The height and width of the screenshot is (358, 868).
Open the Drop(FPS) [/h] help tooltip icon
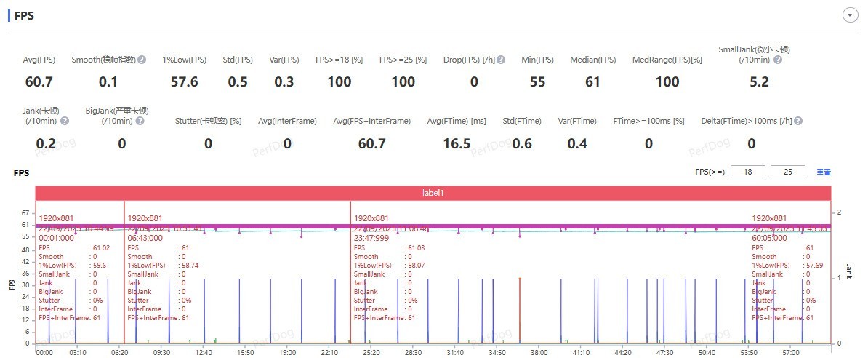tap(500, 60)
